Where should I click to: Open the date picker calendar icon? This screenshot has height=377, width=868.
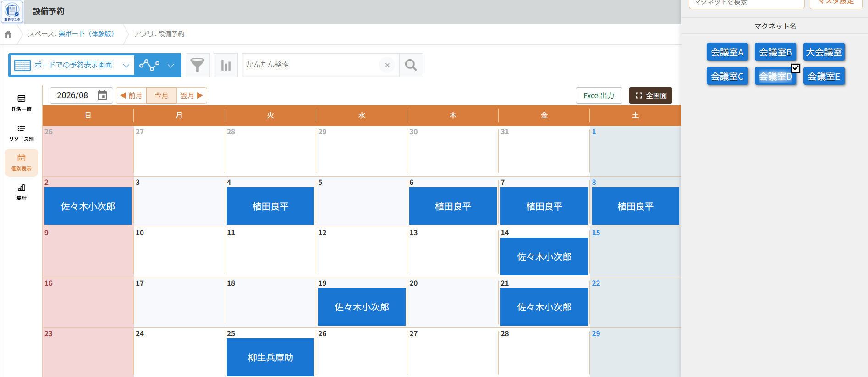pyautogui.click(x=102, y=95)
